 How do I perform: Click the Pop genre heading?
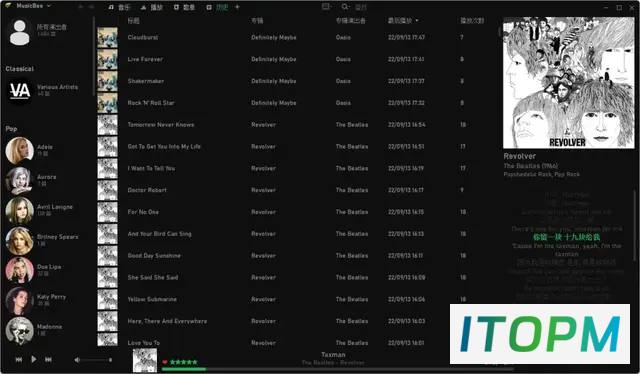[x=11, y=129]
